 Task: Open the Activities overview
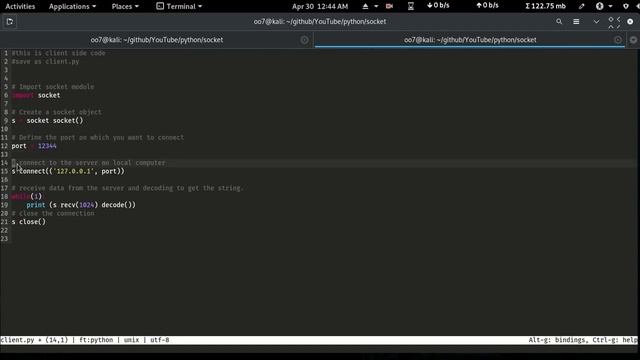pos(20,6)
